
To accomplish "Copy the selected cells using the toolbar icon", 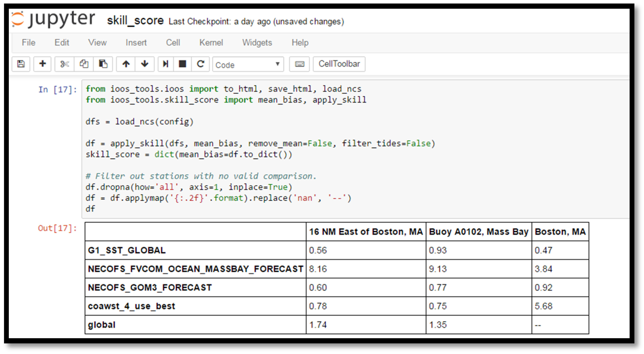I will [84, 64].
